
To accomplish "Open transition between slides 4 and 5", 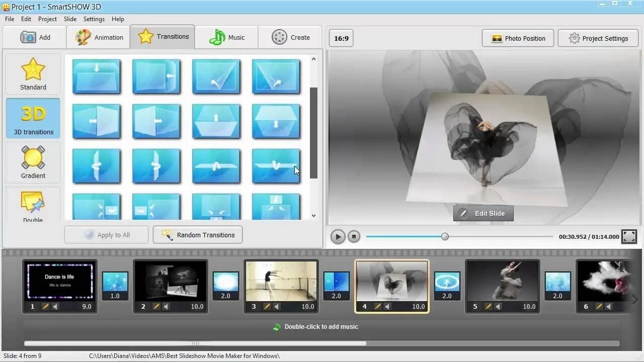I will coord(447,286).
